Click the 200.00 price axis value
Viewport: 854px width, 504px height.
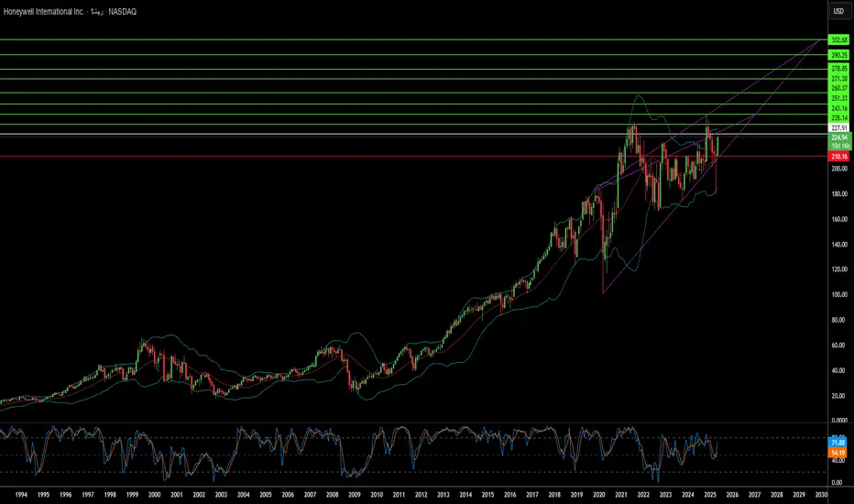pyautogui.click(x=838, y=169)
